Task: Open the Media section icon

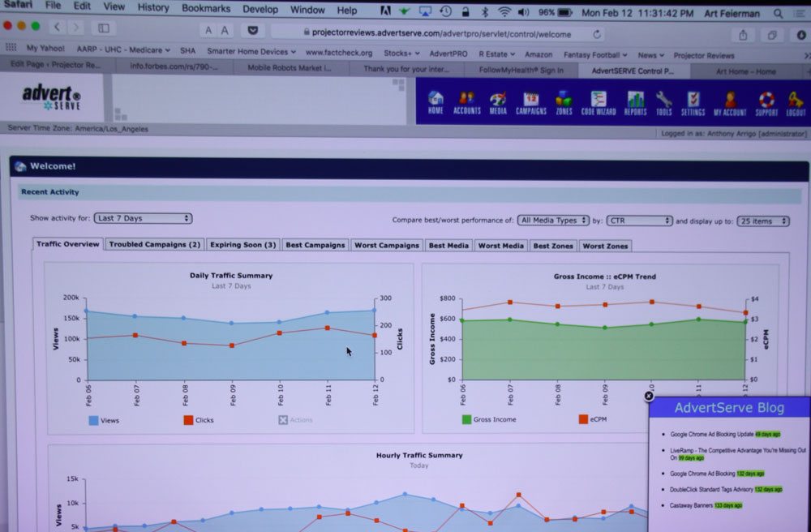Action: pos(498,102)
